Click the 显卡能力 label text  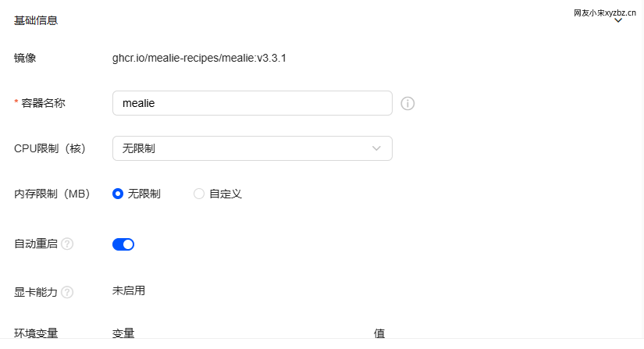pyautogui.click(x=36, y=292)
